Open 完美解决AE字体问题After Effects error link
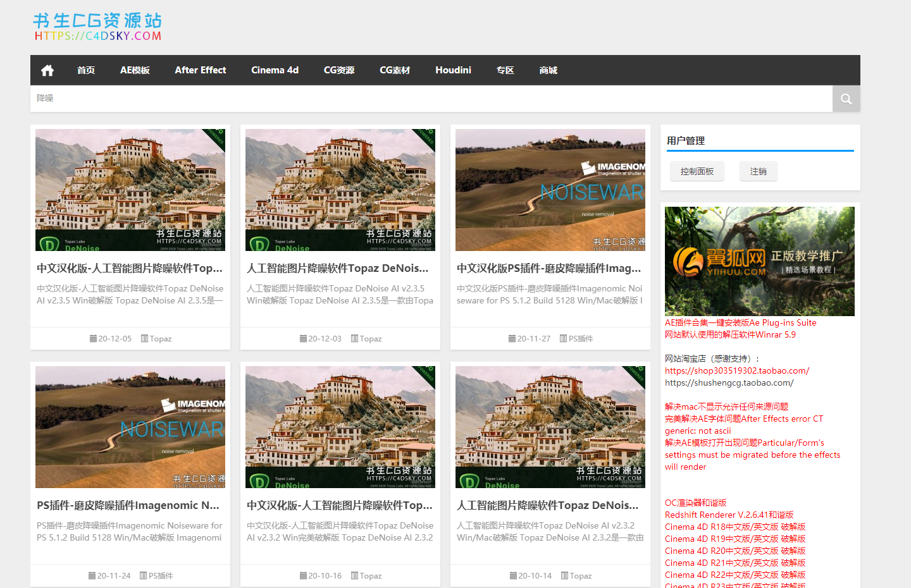Image resolution: width=911 pixels, height=588 pixels. point(744,425)
